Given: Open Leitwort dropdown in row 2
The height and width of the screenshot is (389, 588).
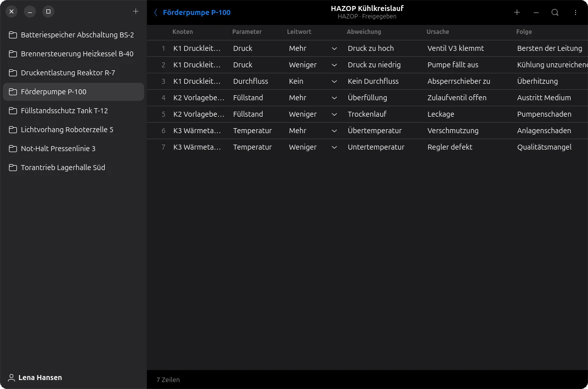Looking at the screenshot, I should (x=334, y=65).
